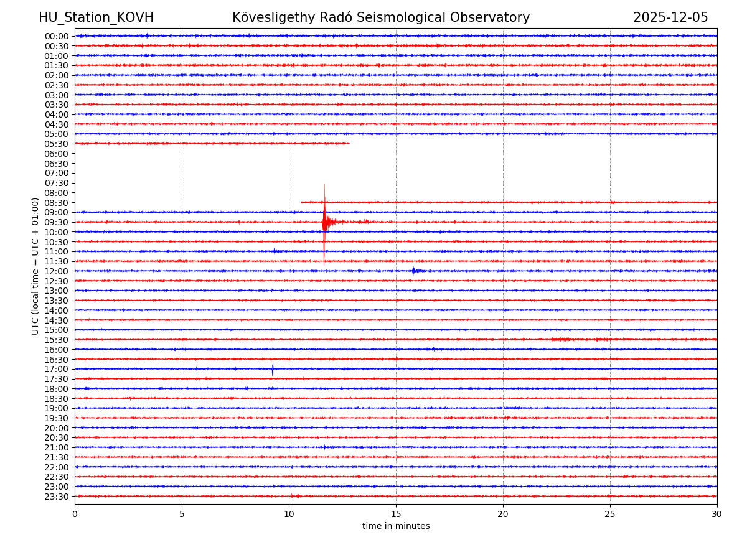The width and height of the screenshot is (747, 560).
Task: Click where the 08:30 trace begins
Action: pos(302,202)
